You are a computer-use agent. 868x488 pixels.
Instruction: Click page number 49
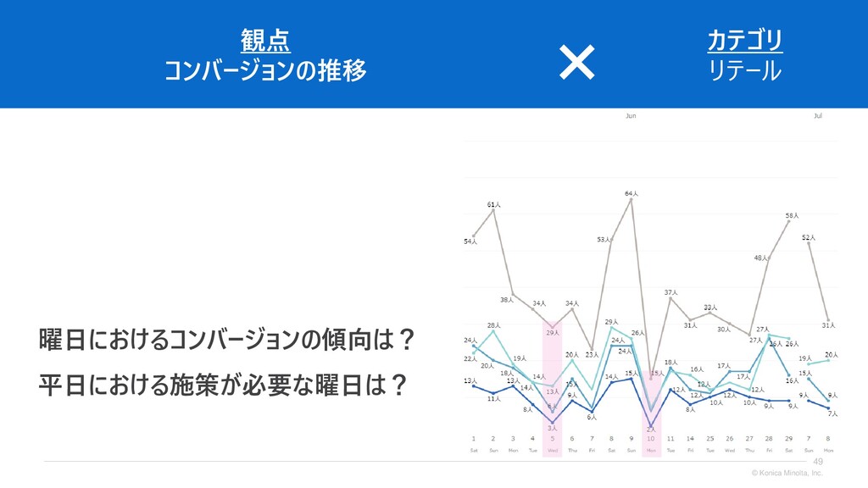coord(818,462)
